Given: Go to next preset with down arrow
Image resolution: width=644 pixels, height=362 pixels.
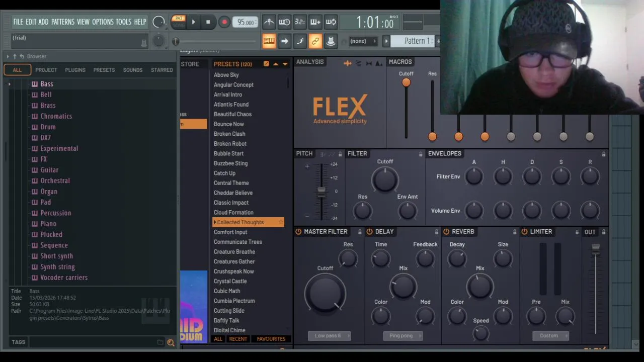Looking at the screenshot, I should pyautogui.click(x=285, y=64).
